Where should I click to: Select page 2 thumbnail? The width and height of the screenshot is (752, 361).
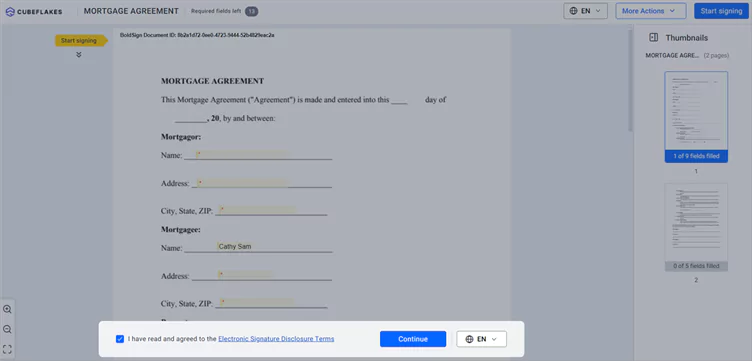696,227
